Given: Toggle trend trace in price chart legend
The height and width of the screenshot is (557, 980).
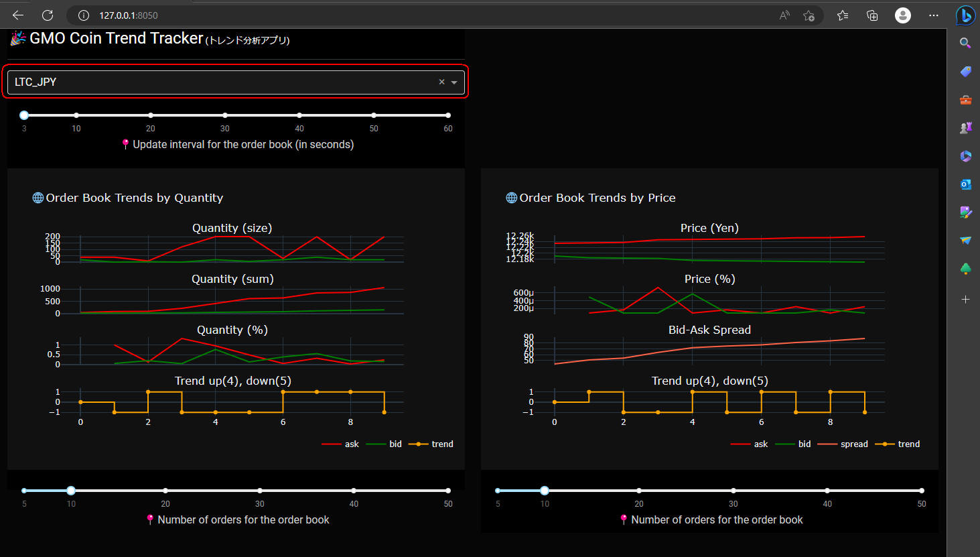Looking at the screenshot, I should click(x=898, y=444).
